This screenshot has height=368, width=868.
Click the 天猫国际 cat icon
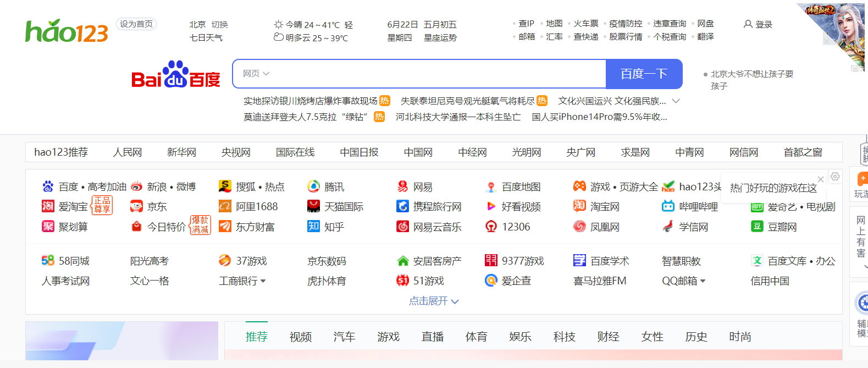pyautogui.click(x=313, y=206)
